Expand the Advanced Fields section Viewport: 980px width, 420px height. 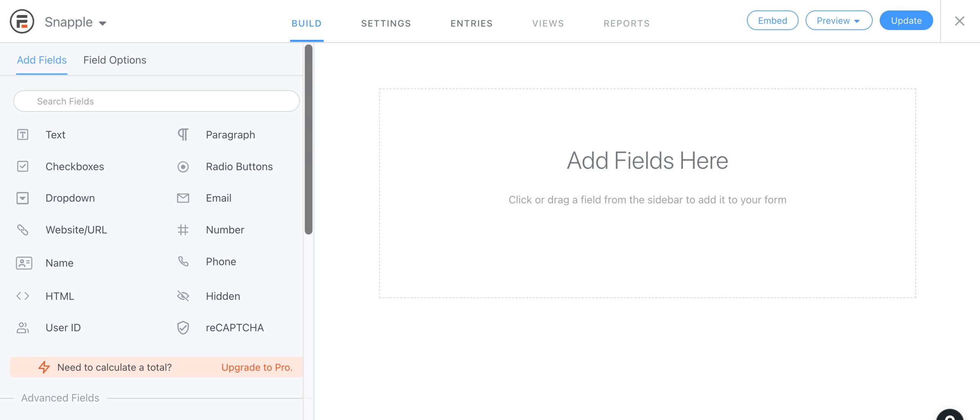(59, 397)
